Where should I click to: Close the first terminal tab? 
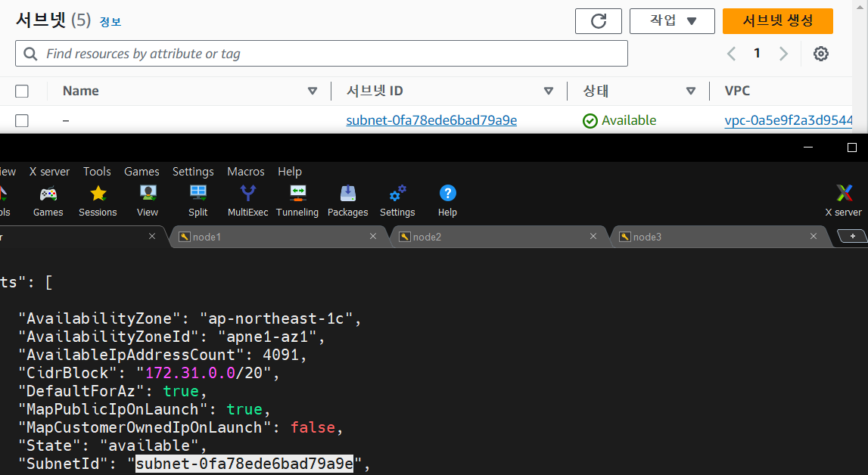point(152,236)
